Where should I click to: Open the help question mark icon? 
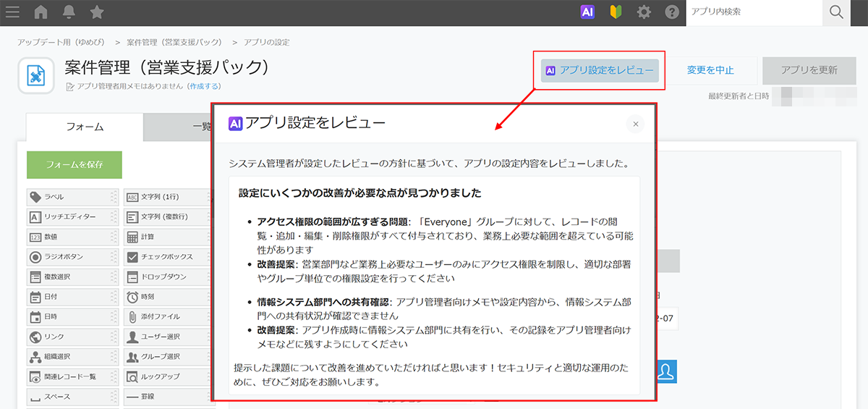click(672, 12)
